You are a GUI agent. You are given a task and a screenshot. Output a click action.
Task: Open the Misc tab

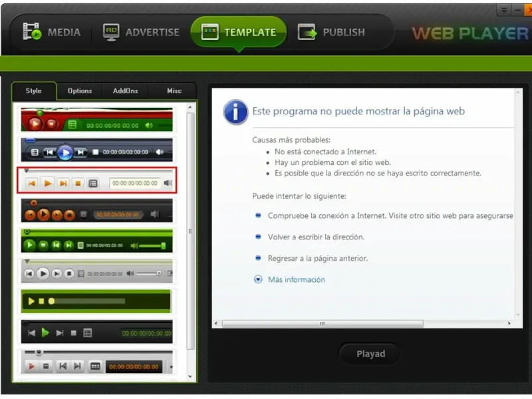coord(174,91)
